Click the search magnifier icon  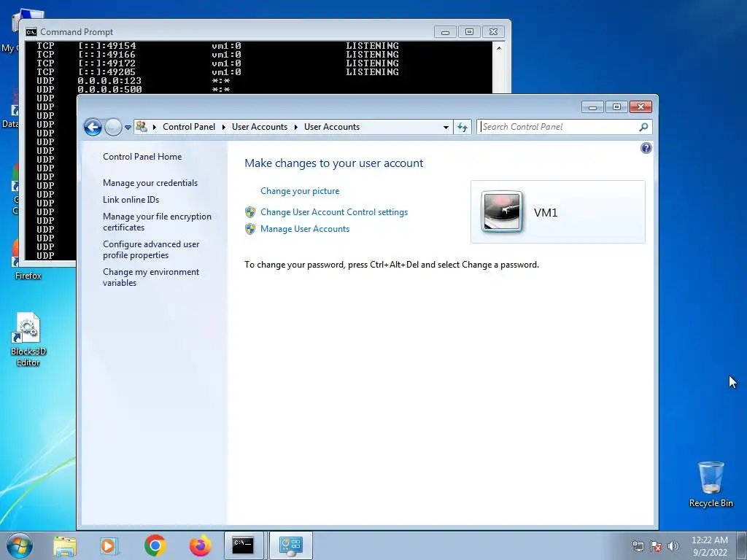pos(643,127)
